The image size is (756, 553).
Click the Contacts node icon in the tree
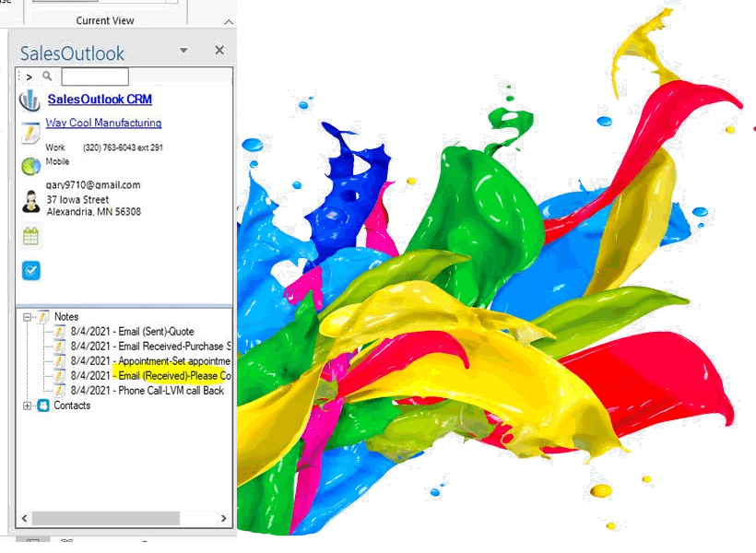tap(42, 406)
